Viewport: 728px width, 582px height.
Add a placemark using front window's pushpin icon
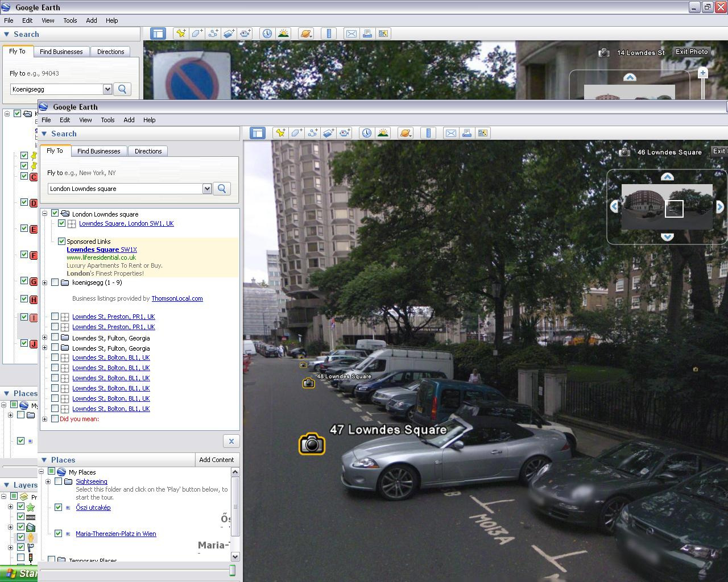(280, 133)
